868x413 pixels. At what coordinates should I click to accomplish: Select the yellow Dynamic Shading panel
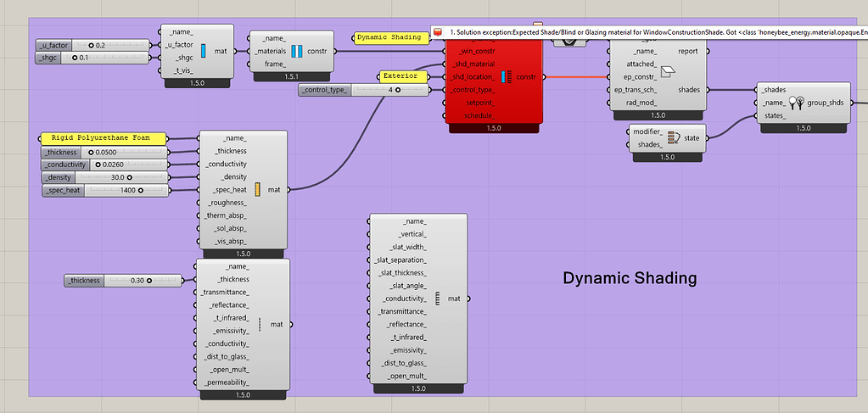tap(389, 38)
